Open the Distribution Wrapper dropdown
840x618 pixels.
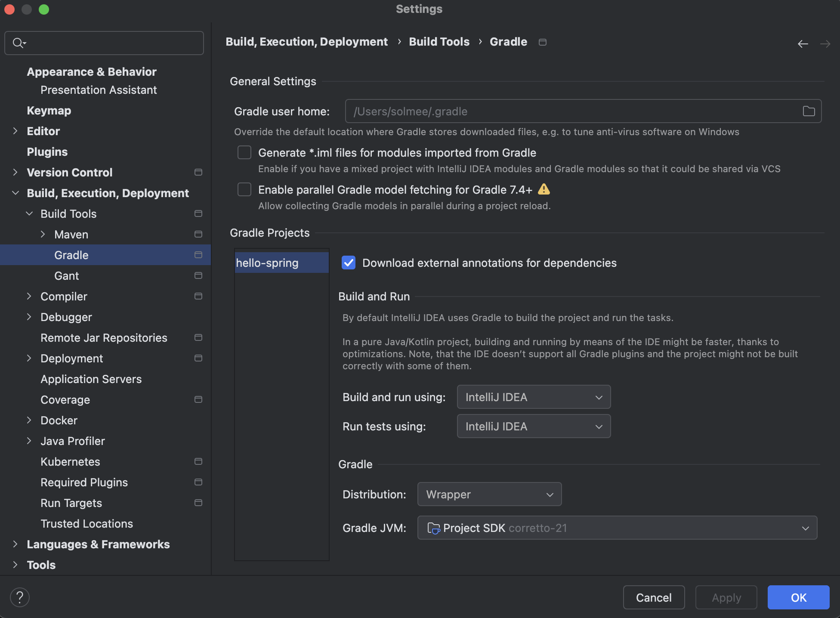pos(489,494)
